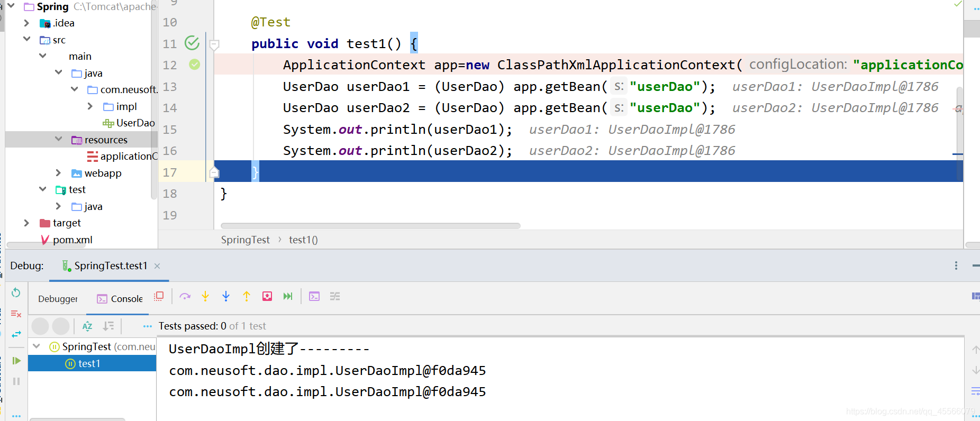Toggle the breakpoint on line 12
This screenshot has height=421, width=980.
click(195, 65)
